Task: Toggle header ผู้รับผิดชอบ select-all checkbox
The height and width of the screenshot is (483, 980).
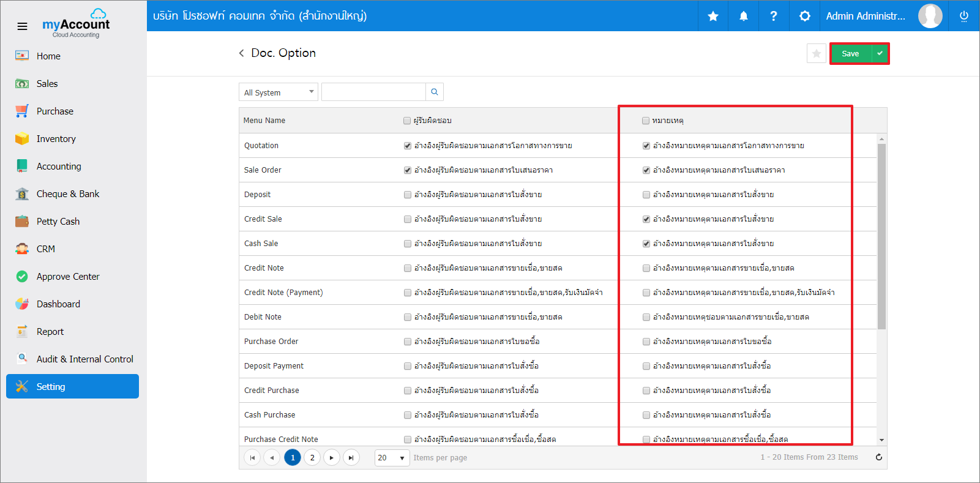Action: (407, 121)
